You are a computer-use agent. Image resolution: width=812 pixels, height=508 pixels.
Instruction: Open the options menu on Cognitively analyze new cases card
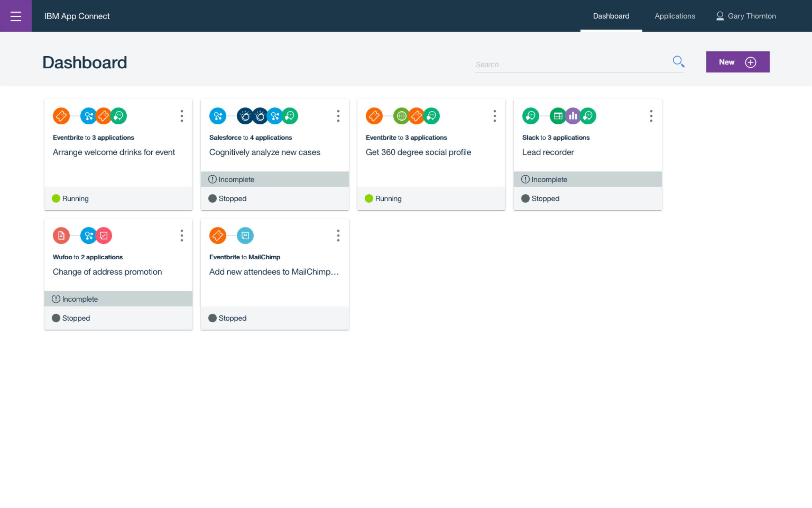coord(338,116)
